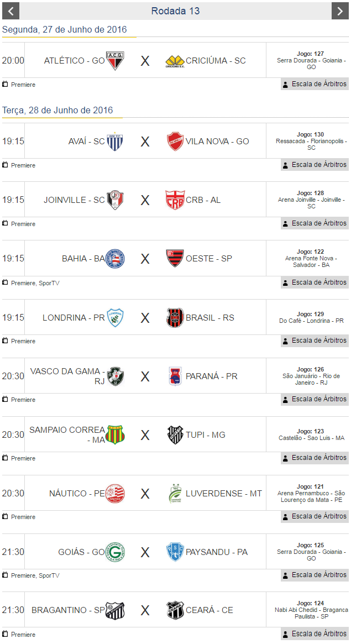The height and width of the screenshot is (644, 351).
Task: Open Escala de Árbitros for Atlético-GO match
Action: pos(315,84)
